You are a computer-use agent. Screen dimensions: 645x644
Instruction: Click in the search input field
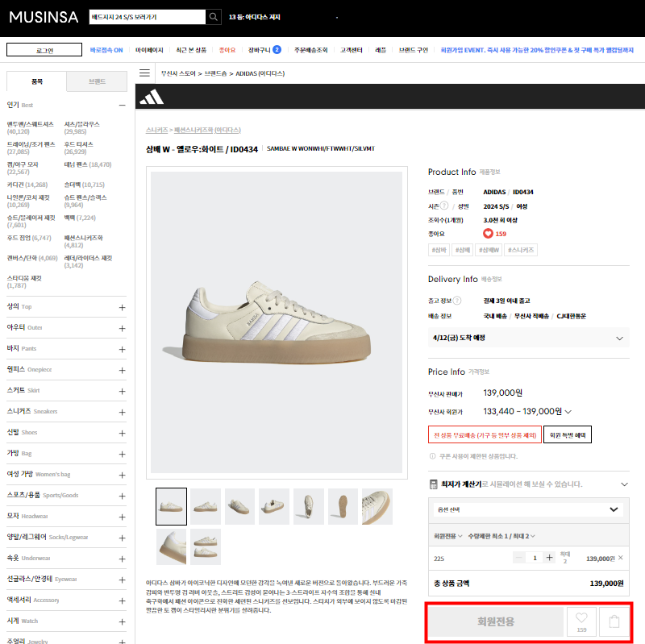(x=148, y=17)
